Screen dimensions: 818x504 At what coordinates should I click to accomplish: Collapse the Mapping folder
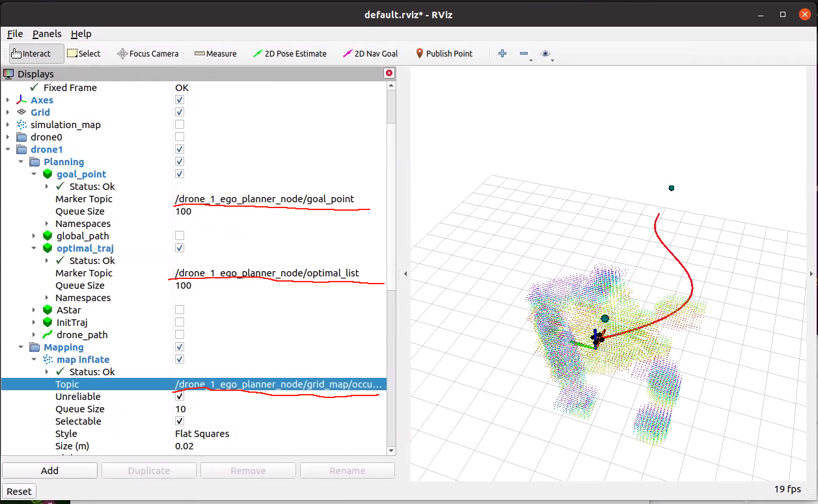pyautogui.click(x=21, y=347)
